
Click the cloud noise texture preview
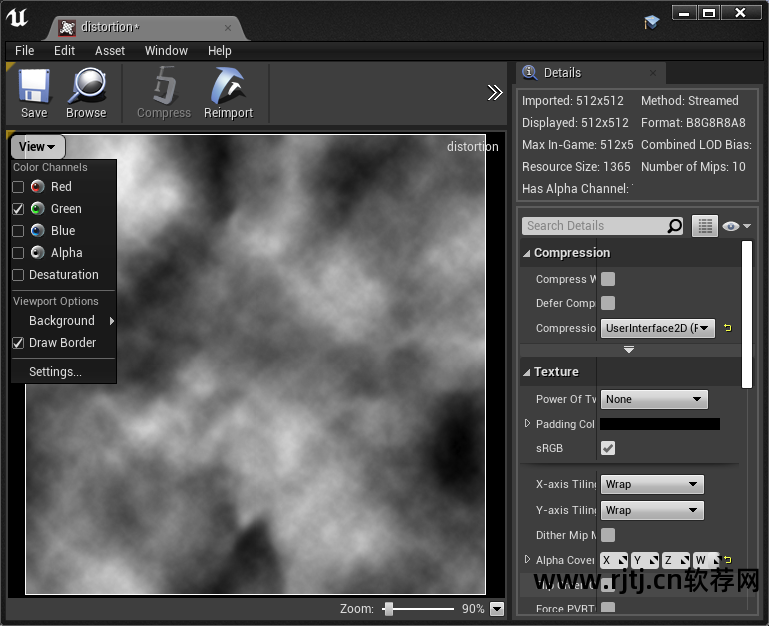[x=255, y=364]
